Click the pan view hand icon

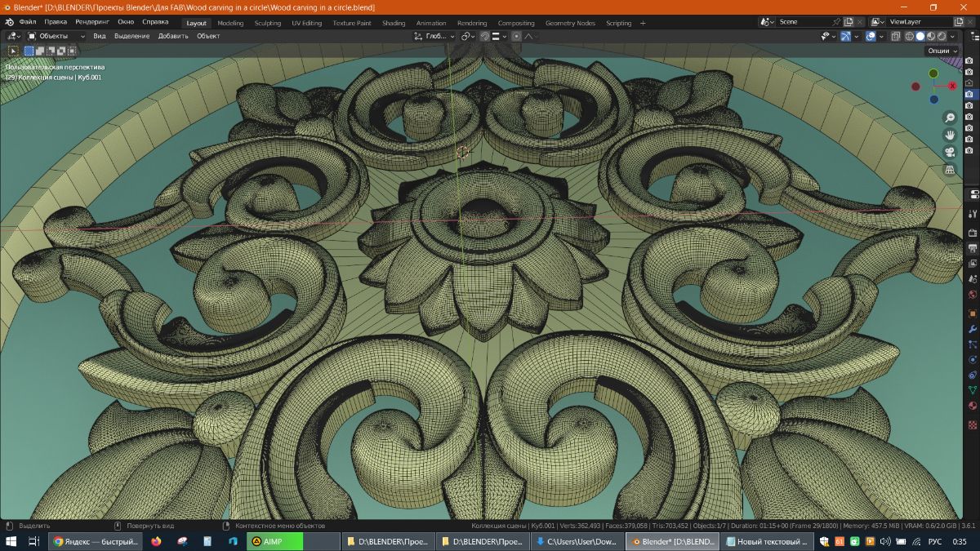(950, 135)
